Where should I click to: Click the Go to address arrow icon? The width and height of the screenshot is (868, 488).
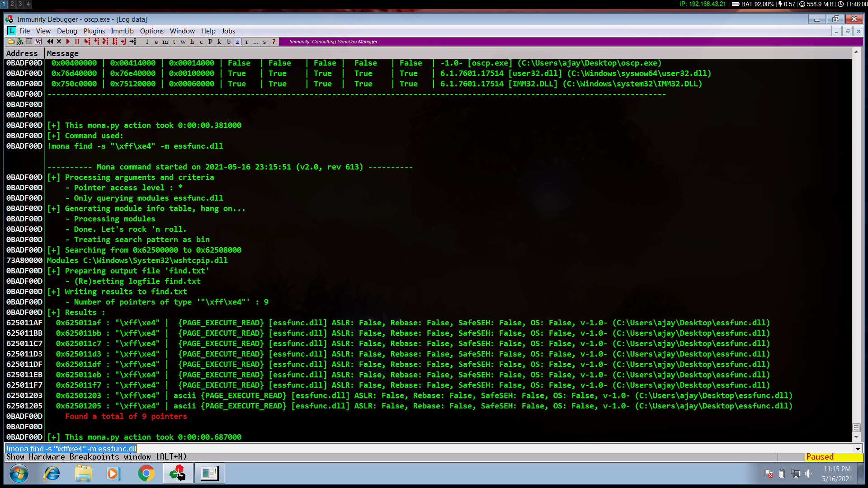tap(132, 42)
